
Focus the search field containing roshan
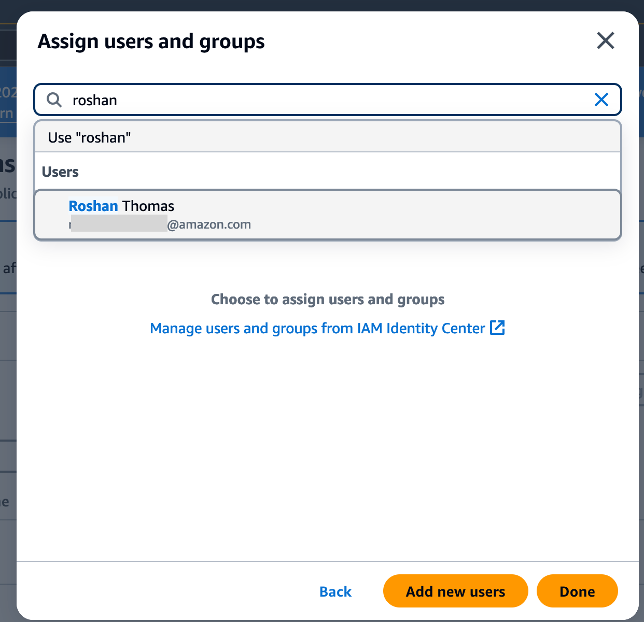(327, 100)
